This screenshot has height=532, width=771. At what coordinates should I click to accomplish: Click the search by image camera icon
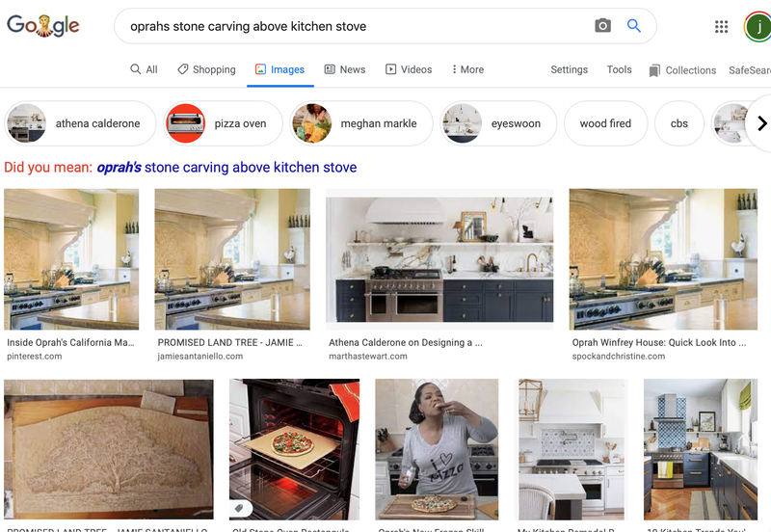[x=602, y=26]
